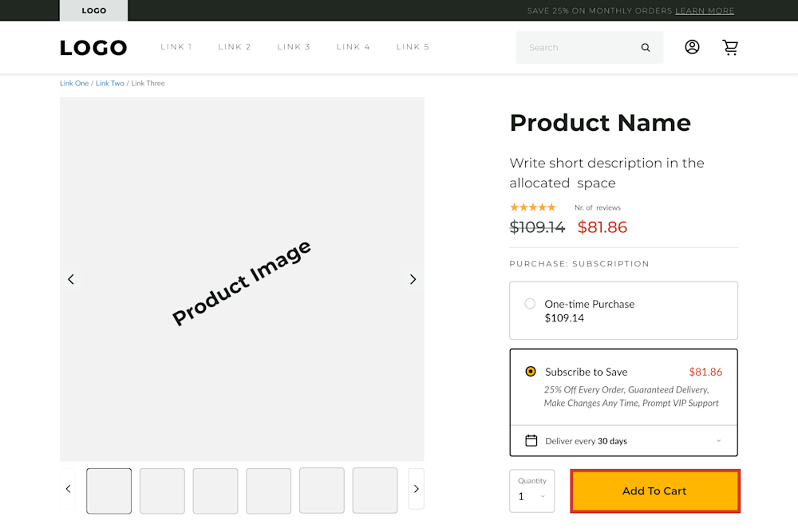Click the search magnifier icon
798x532 pixels.
point(646,48)
